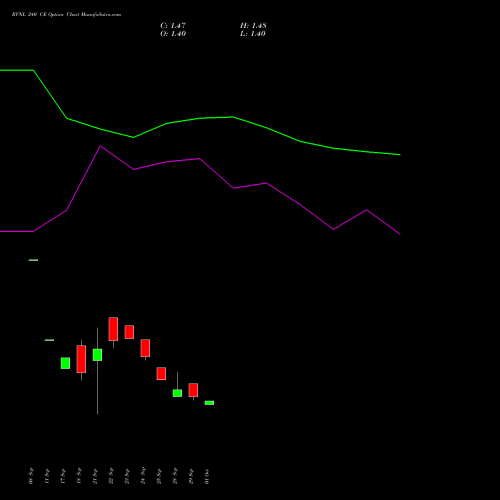Select the 11 Sep date label
Screen dimensions: 500x500
click(x=47, y=476)
